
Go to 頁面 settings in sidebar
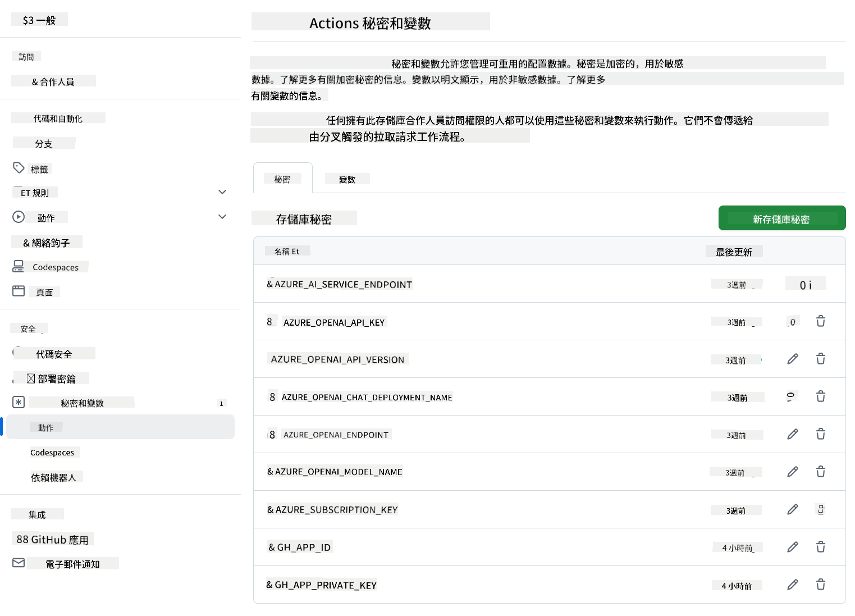[44, 292]
